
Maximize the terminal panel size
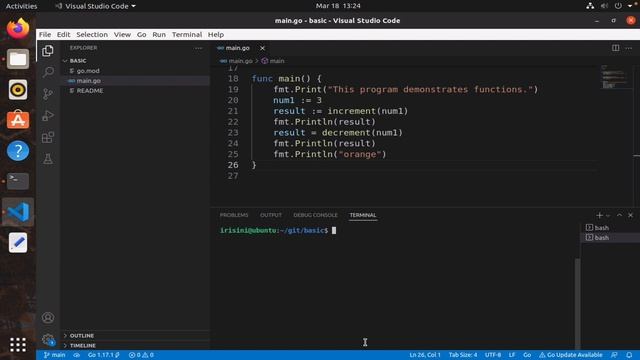click(619, 215)
